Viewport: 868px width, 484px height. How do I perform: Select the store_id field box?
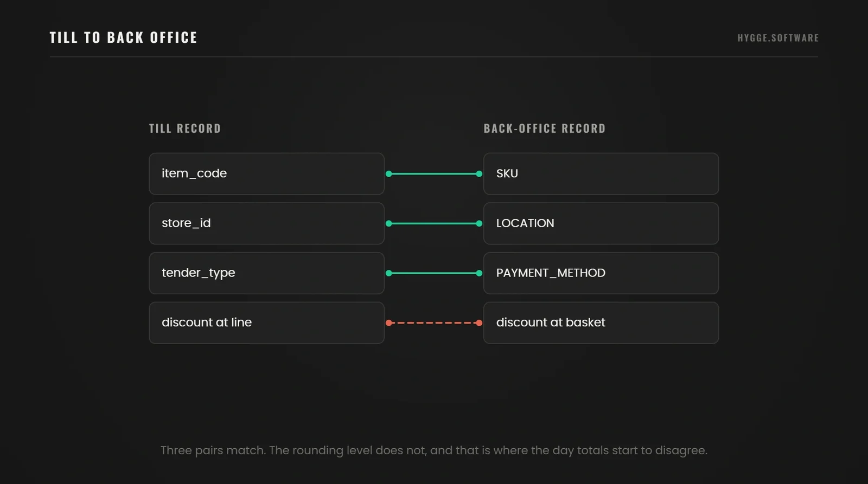tap(266, 223)
